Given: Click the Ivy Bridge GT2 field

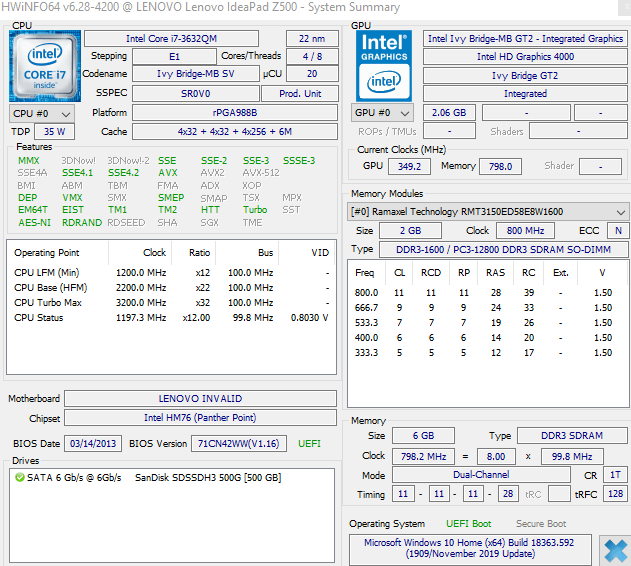Looking at the screenshot, I should coord(525,76).
